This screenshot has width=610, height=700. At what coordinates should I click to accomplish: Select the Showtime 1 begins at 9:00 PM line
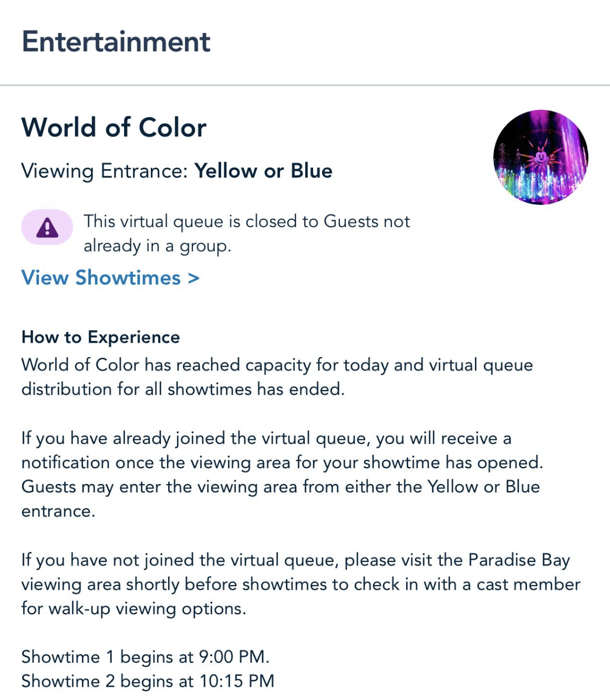tap(145, 657)
